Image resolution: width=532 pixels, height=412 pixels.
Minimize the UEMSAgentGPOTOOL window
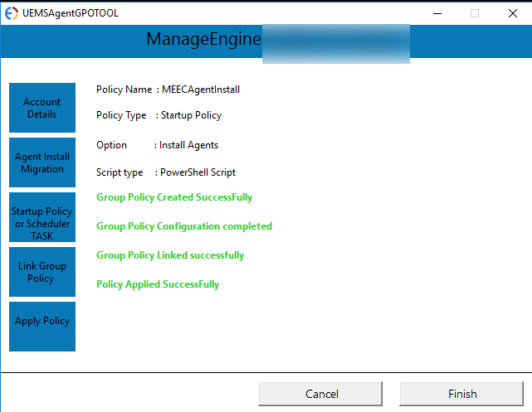coord(437,13)
